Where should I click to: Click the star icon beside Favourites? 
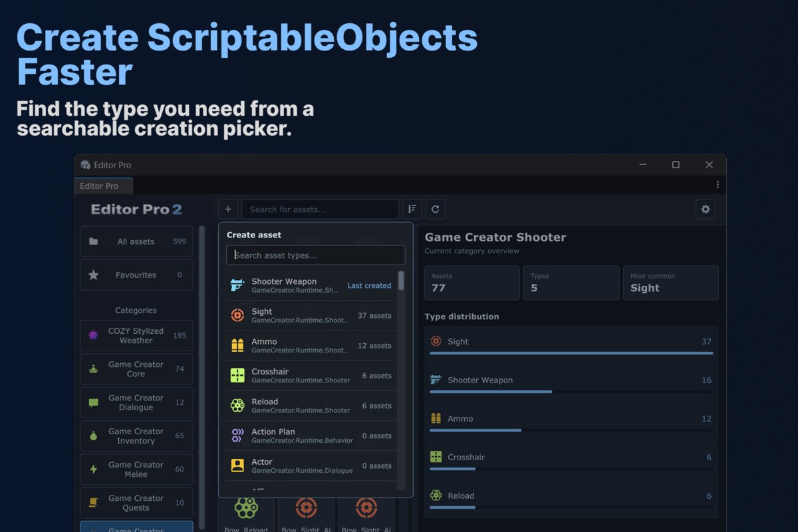tap(94, 275)
